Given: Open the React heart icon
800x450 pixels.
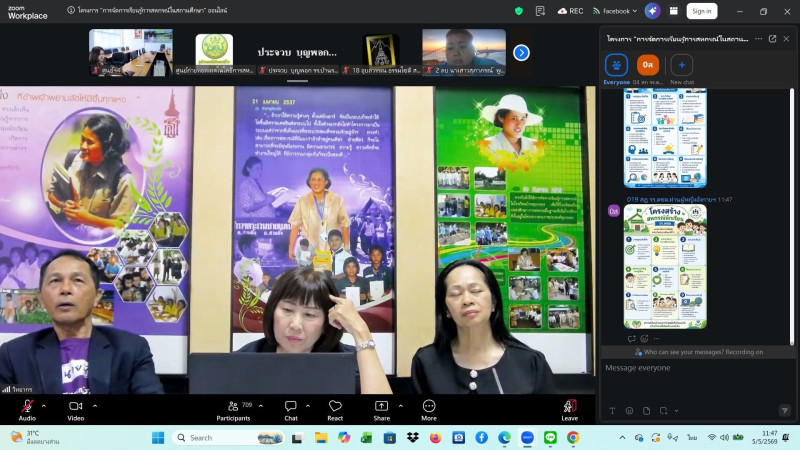Looking at the screenshot, I should tap(335, 410).
